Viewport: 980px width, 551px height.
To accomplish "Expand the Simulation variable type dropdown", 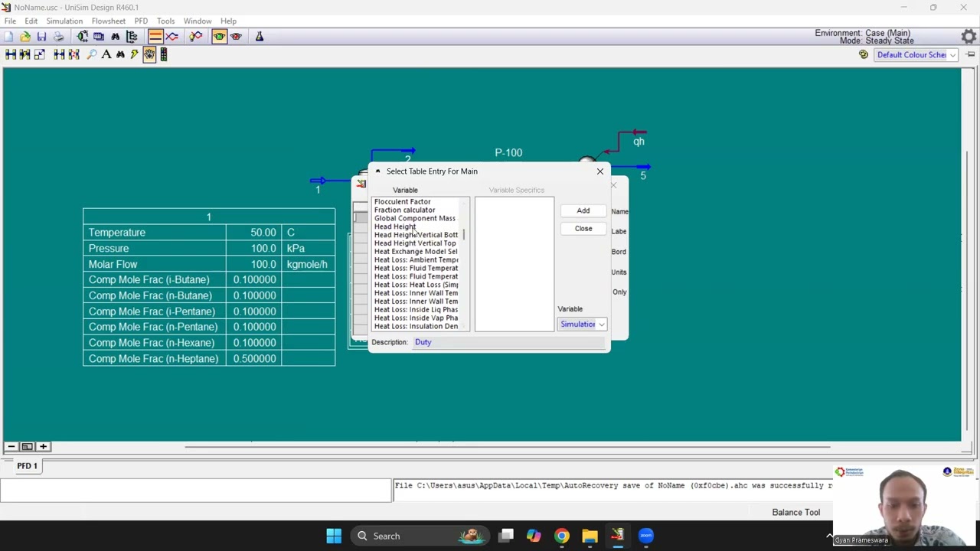I will pos(582,324).
